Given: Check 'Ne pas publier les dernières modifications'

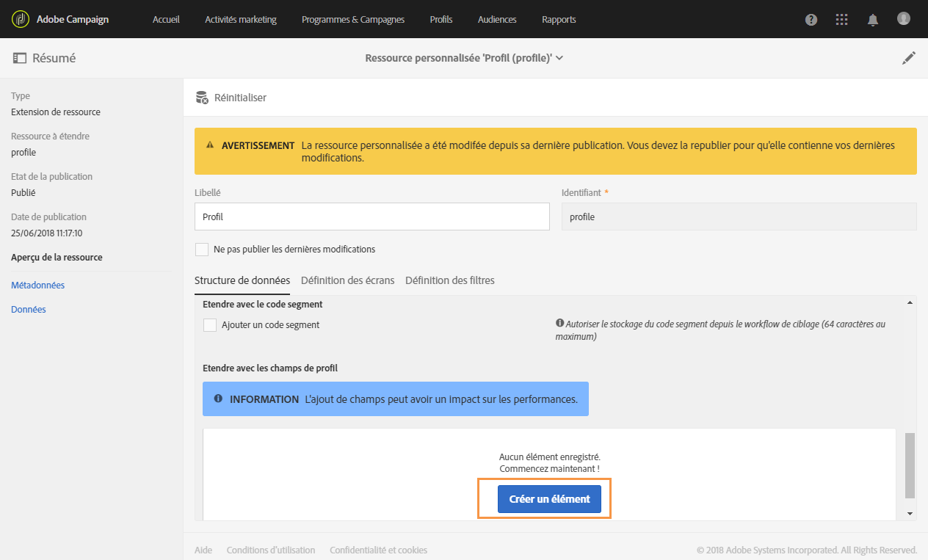Looking at the screenshot, I should click(x=202, y=250).
